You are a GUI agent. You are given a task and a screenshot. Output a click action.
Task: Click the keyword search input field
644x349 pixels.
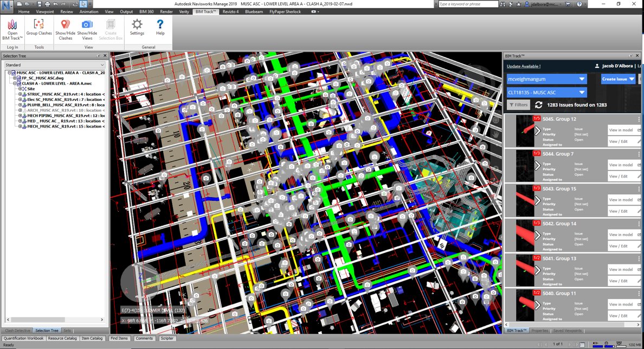pyautogui.click(x=468, y=4)
